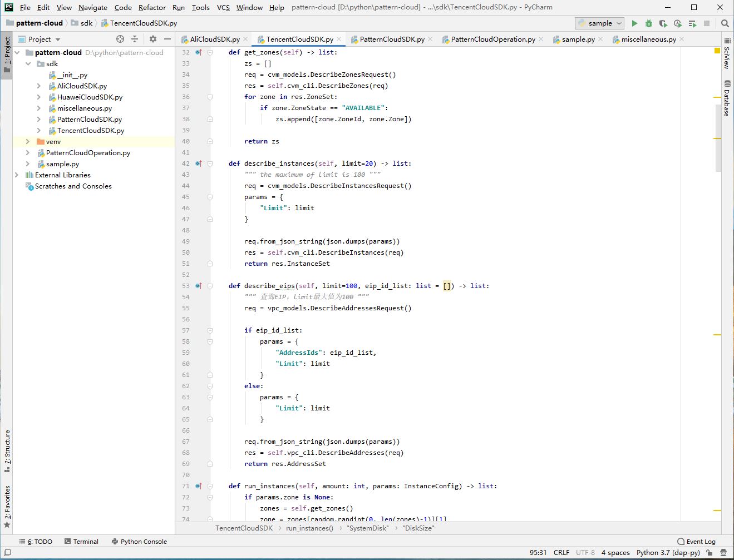The width and height of the screenshot is (734, 560).
Task: Open Search Everywhere magnifier icon
Action: 725,23
